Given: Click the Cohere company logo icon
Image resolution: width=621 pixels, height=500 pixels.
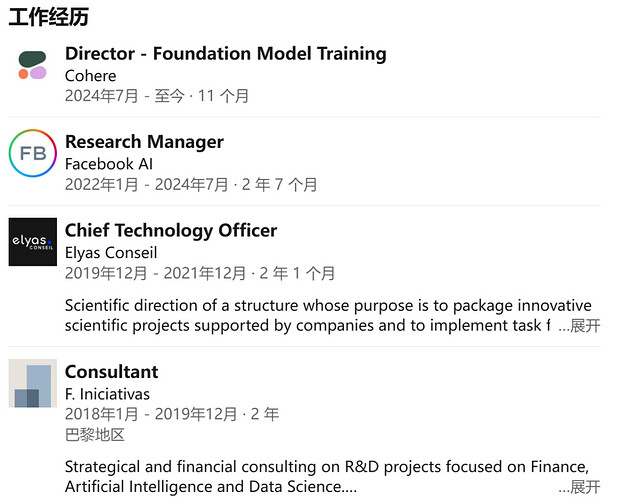Looking at the screenshot, I should (x=32, y=65).
